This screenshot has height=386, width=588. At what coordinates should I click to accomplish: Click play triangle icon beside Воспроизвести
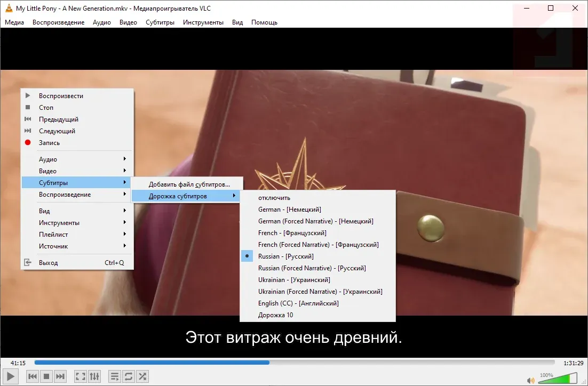(x=28, y=95)
